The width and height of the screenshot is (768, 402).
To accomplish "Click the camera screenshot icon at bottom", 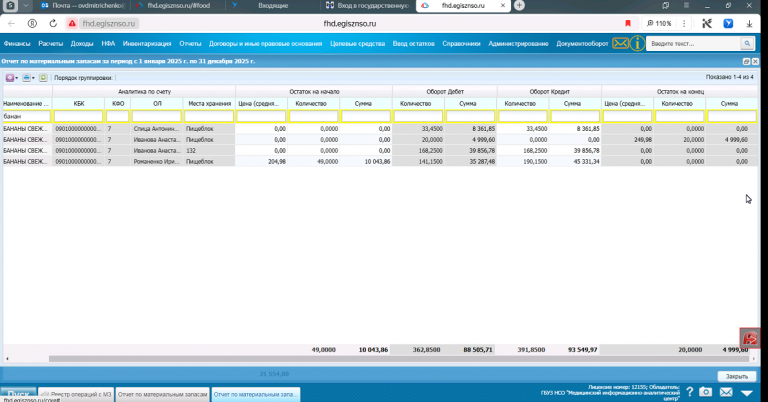I will (x=705, y=392).
